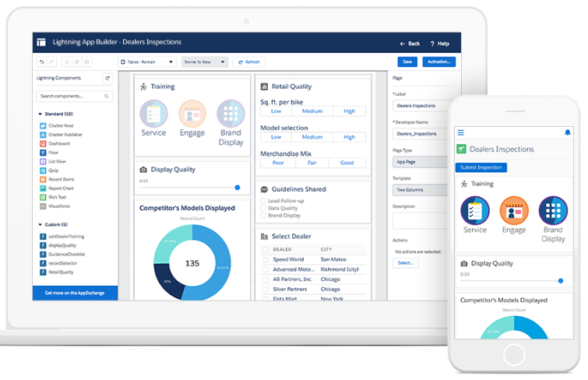Collapse the Standard (10) components section

click(40, 114)
